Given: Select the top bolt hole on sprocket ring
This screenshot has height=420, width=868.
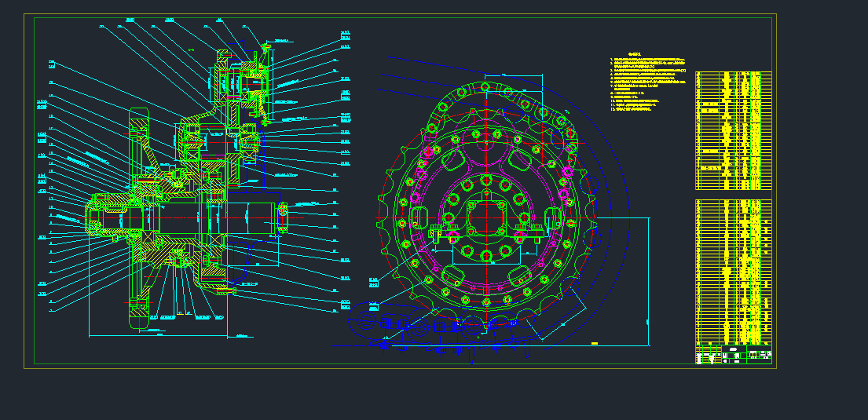Looking at the screenshot, I should [486, 86].
